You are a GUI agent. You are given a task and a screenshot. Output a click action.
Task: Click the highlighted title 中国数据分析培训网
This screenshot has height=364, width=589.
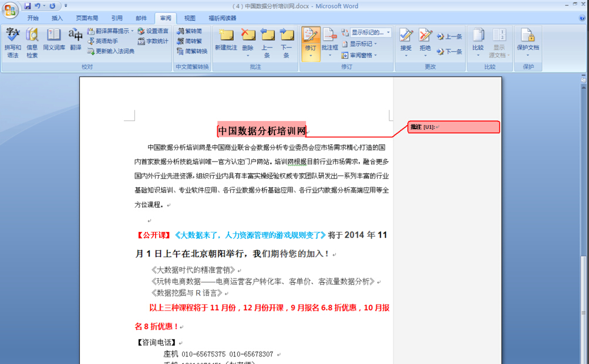pyautogui.click(x=262, y=131)
